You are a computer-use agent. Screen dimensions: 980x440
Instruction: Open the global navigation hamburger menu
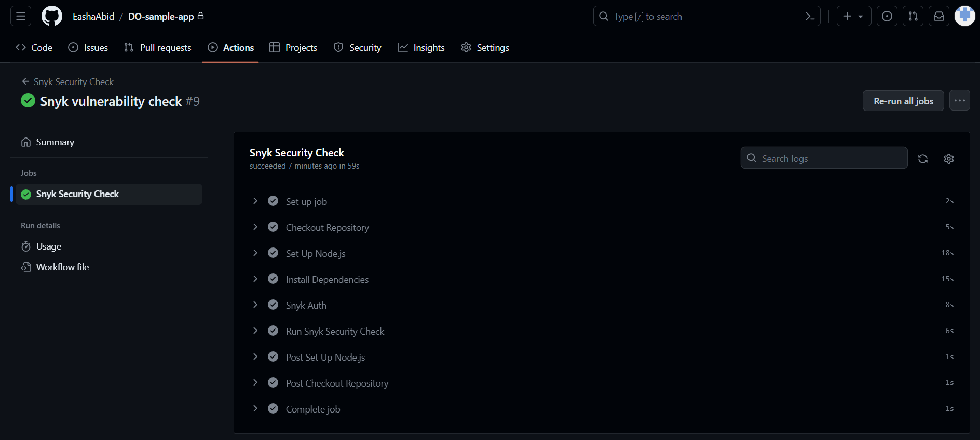click(21, 16)
